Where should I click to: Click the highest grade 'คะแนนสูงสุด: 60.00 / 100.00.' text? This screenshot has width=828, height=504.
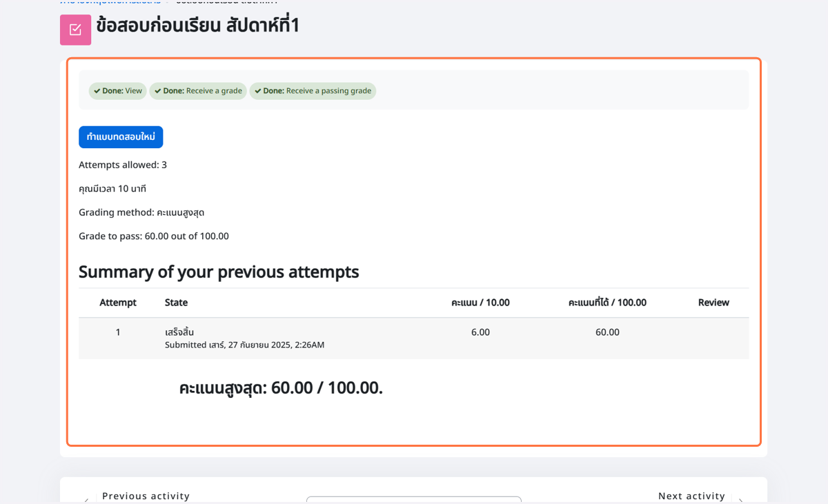281,388
